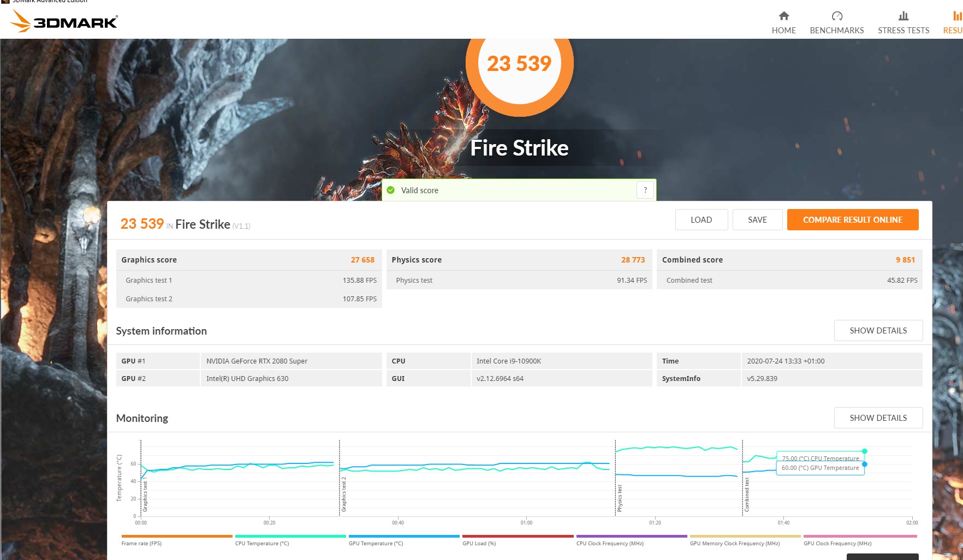Open the Benchmarks gauge icon
Screen dimensions: 963x560
[837, 16]
